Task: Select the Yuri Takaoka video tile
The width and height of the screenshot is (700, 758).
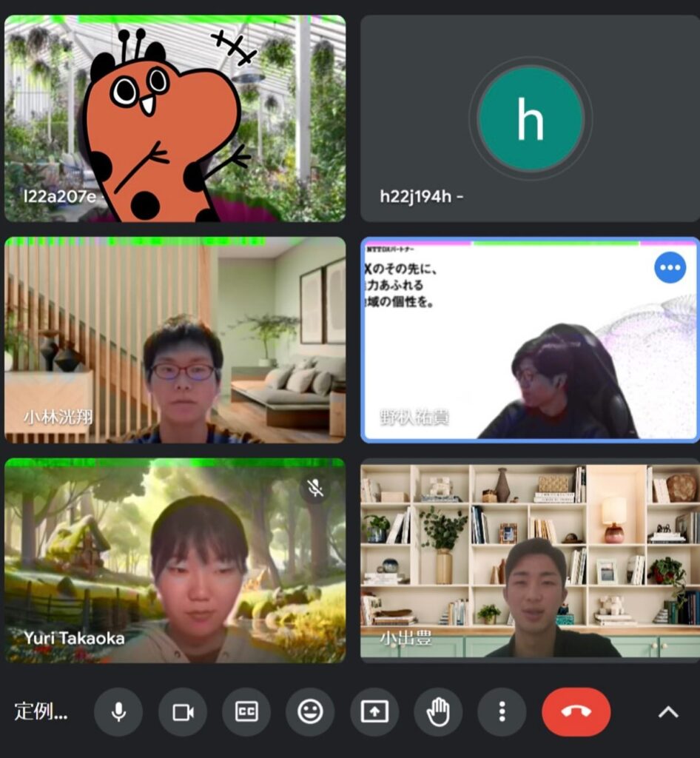Action: pos(175,561)
